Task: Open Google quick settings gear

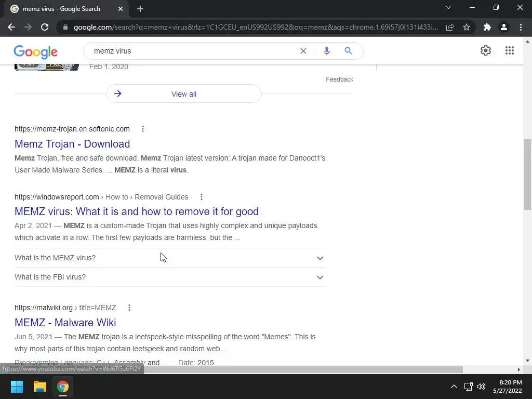Action: point(486,50)
